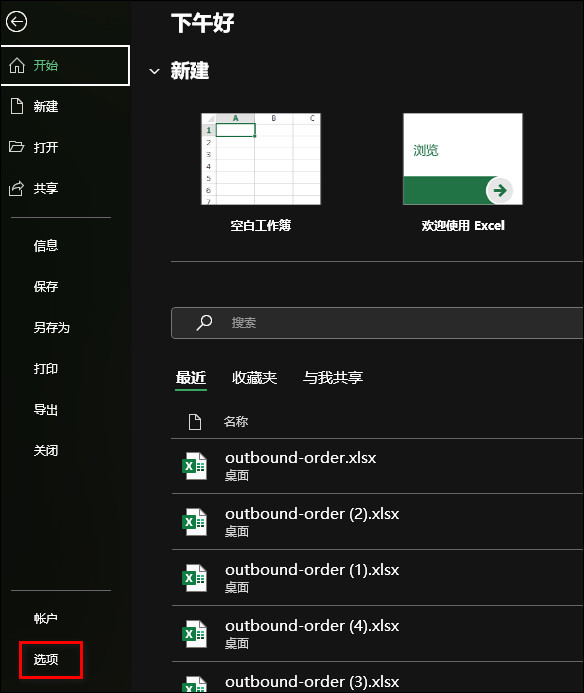This screenshot has height=693, width=584.
Task: Open the 打开 sidebar item
Action: tap(46, 147)
